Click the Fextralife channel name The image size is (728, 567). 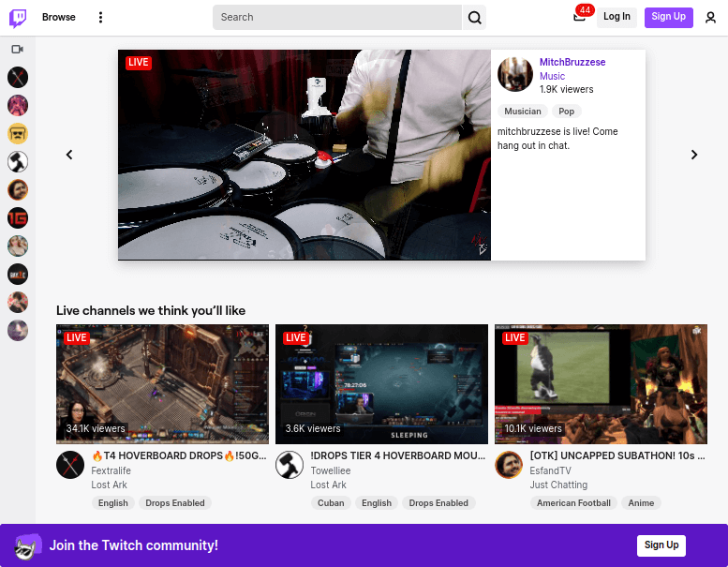[111, 470]
